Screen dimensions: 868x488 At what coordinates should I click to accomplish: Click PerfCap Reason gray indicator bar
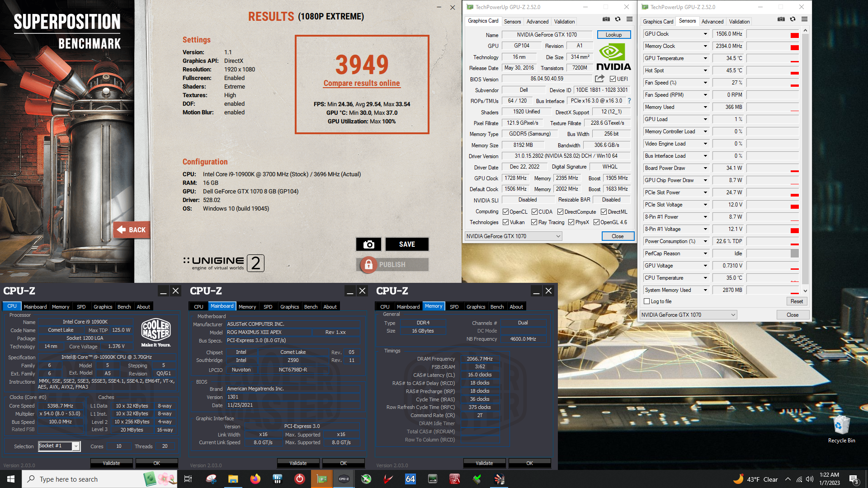click(x=794, y=253)
